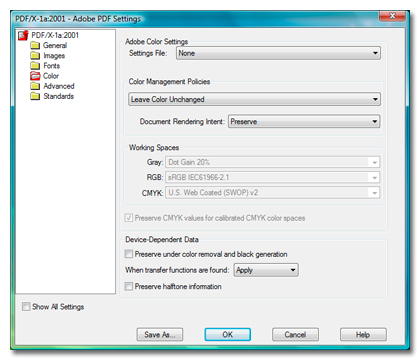Click the open Color folder icon

[35, 76]
